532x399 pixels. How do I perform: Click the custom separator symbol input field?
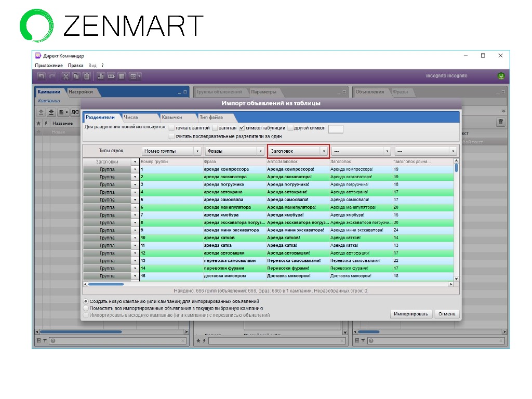[336, 129]
